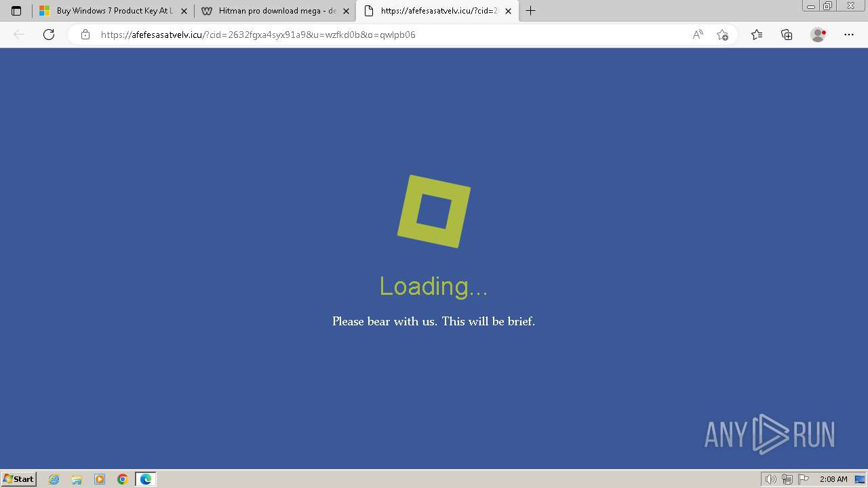The image size is (868, 488).
Task: Close the Buy Windows 7 Product Key tab
Action: tap(184, 11)
